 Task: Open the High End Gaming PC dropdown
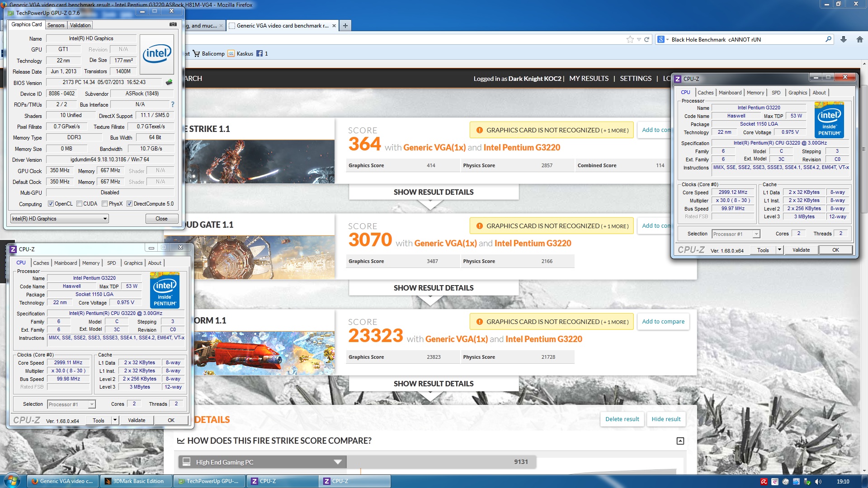click(x=263, y=462)
